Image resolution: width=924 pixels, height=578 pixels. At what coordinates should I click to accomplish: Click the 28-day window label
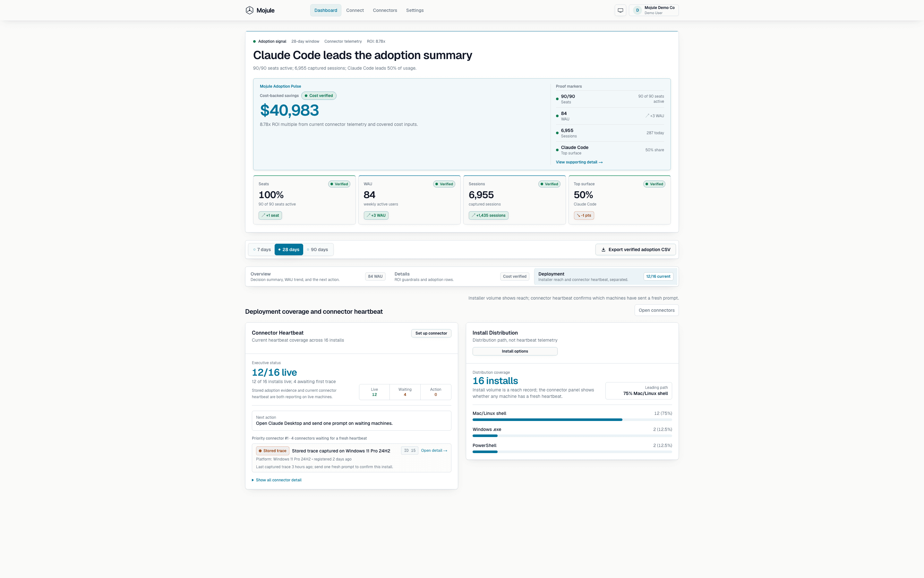(305, 41)
